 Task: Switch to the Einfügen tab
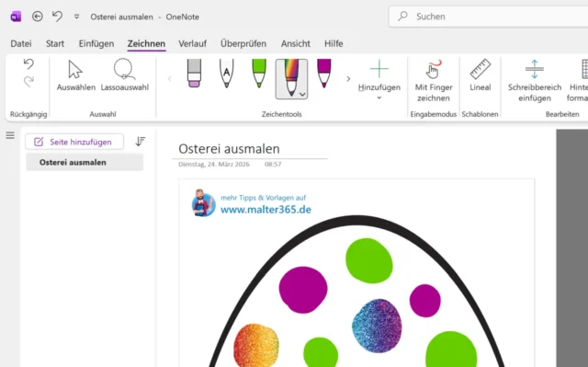click(96, 43)
